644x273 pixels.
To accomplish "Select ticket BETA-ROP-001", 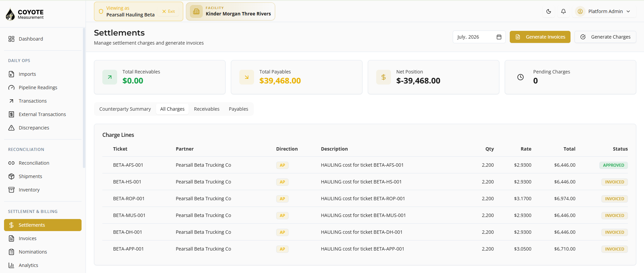I will point(365,199).
